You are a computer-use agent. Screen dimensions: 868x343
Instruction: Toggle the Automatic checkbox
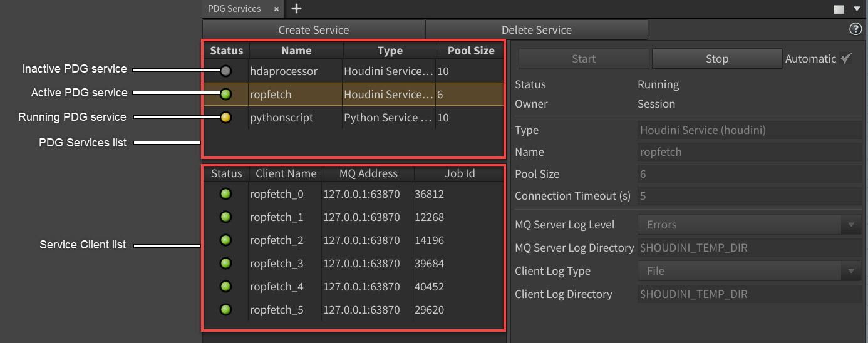click(x=846, y=58)
